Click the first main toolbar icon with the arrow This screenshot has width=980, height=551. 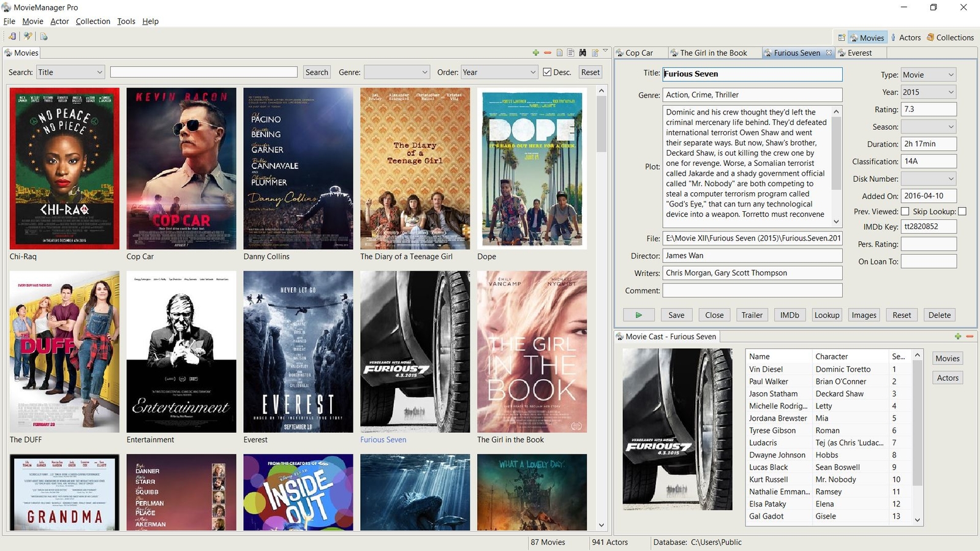(12, 37)
